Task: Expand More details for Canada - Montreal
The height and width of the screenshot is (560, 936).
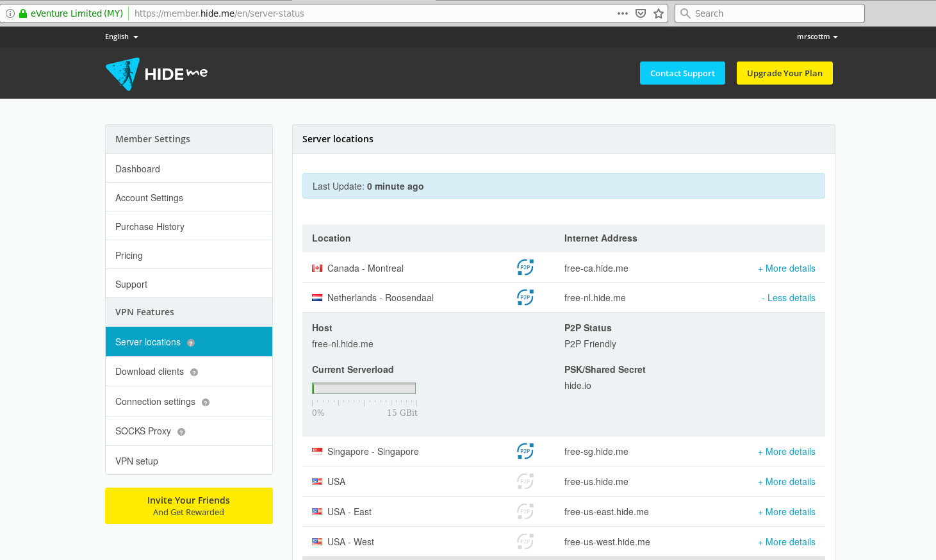Action: [787, 268]
